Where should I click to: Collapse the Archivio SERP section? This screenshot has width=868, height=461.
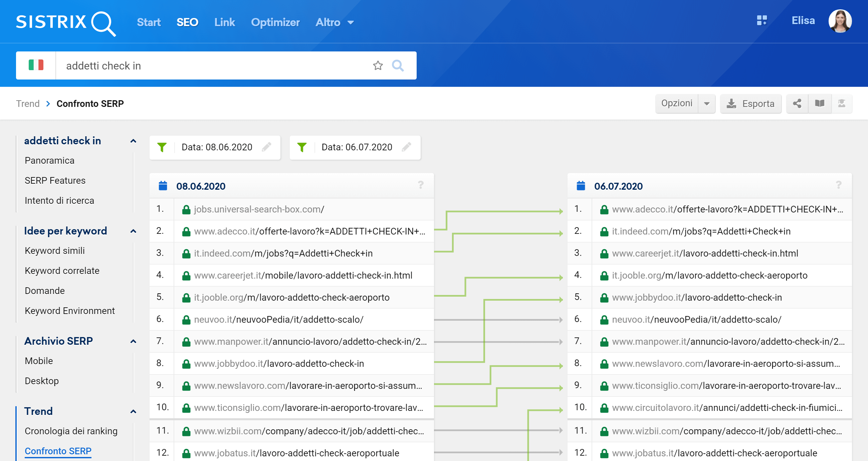pyautogui.click(x=134, y=342)
